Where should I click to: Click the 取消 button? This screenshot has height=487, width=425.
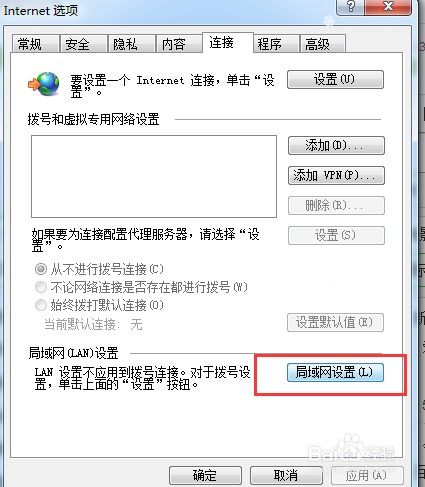tap(286, 475)
